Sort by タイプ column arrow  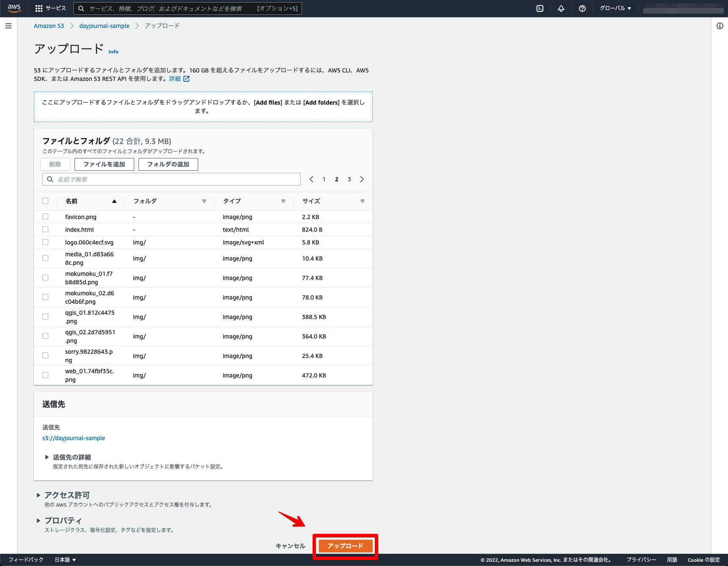(x=283, y=201)
